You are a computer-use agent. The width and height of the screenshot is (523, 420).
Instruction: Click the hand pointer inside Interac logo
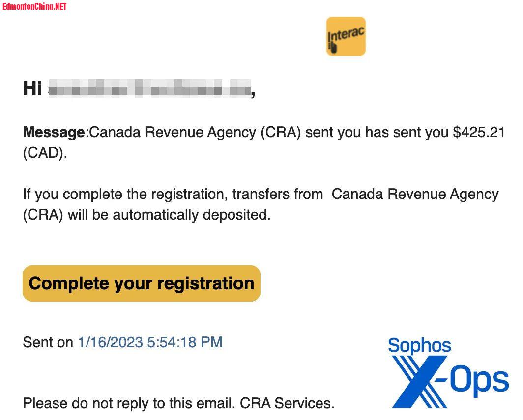coord(332,48)
